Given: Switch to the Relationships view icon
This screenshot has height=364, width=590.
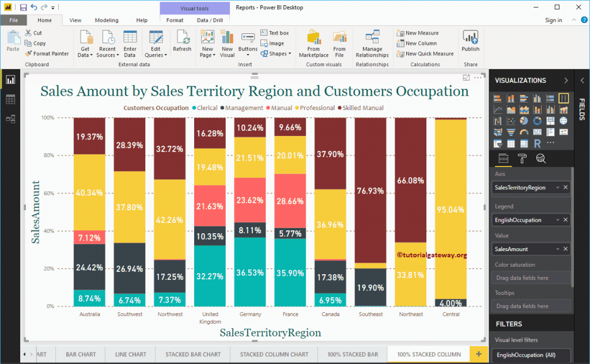Looking at the screenshot, I should click(10, 118).
